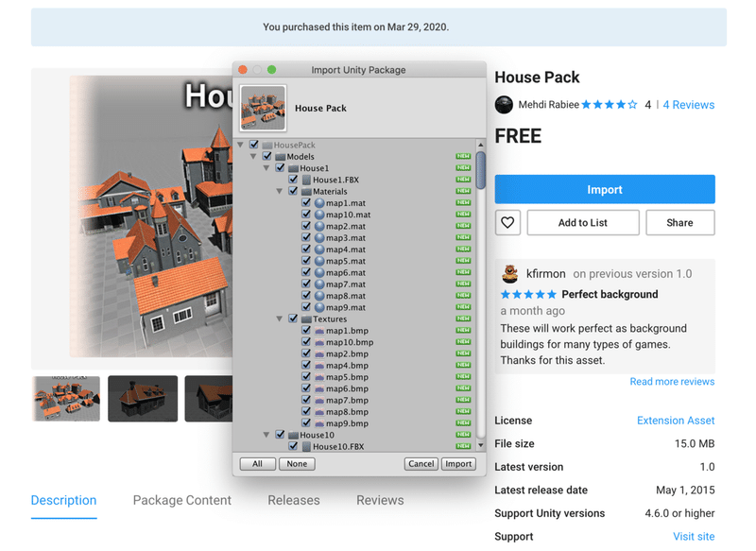Image resolution: width=756 pixels, height=551 pixels.
Task: Select the house pack overview thumbnail
Action: coord(66,399)
